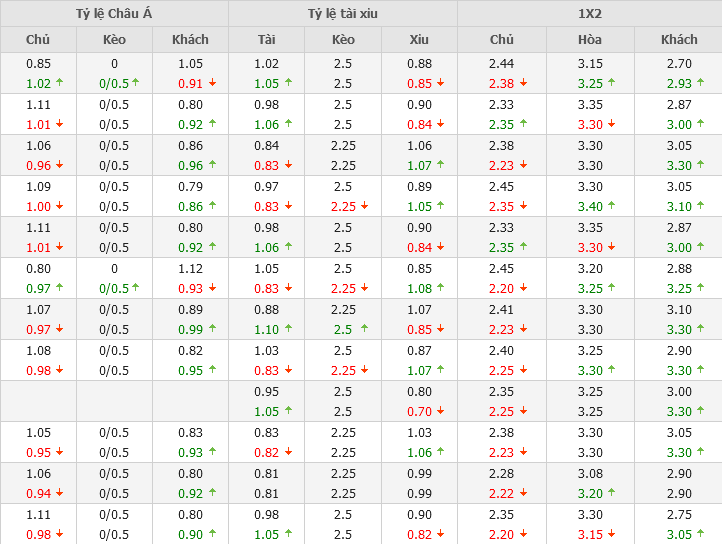This screenshot has width=722, height=544.
Task: Click the down arrow next to red 0.91
Action: (x=212, y=83)
